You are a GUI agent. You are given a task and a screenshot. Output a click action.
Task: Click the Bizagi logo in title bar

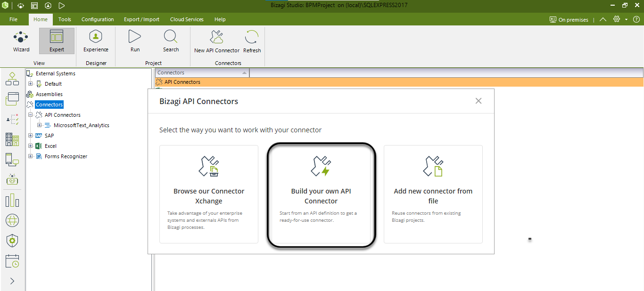pyautogui.click(x=6, y=5)
